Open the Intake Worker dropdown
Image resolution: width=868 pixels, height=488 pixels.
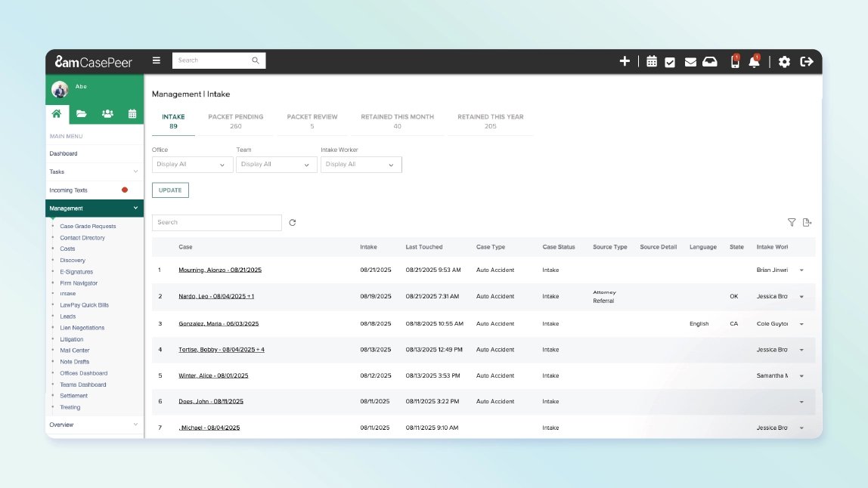tap(361, 165)
